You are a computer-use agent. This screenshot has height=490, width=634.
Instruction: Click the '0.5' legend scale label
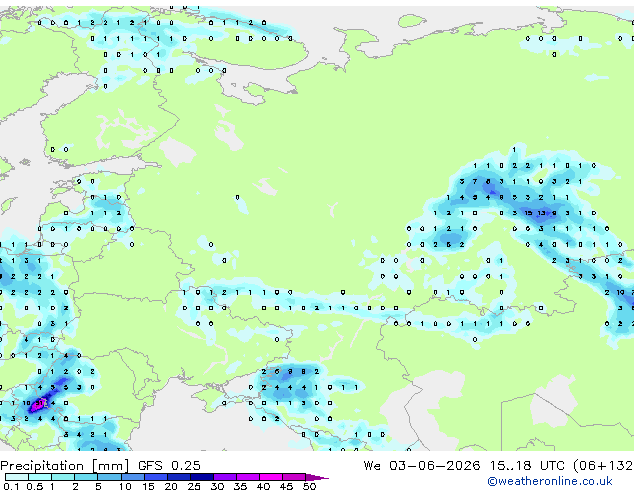(x=35, y=486)
